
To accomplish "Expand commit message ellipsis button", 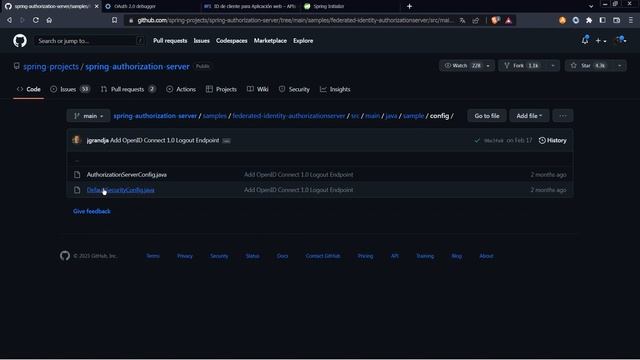I will click(227, 141).
